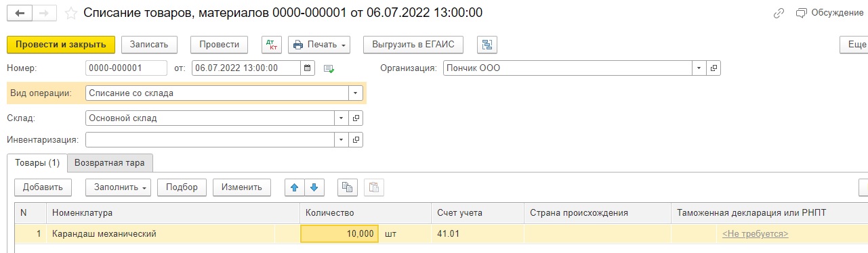Click the Изменить button
Screen dimensions: 868x253
[242, 187]
